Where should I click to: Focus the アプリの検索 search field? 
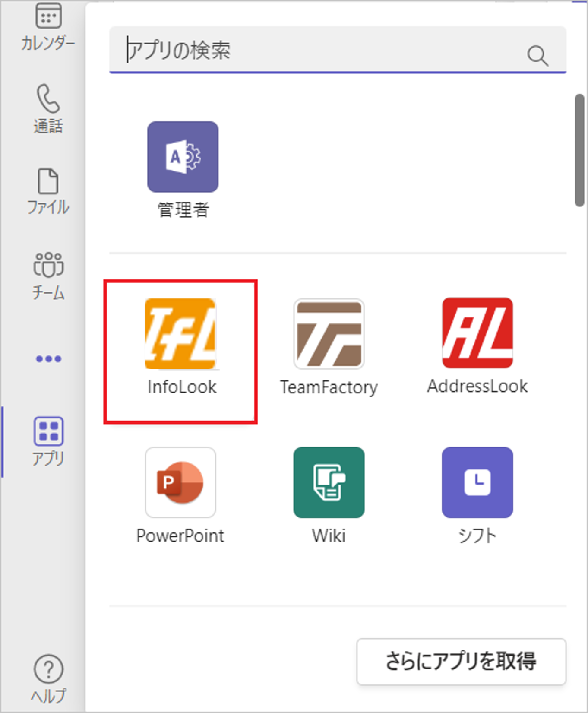click(338, 50)
